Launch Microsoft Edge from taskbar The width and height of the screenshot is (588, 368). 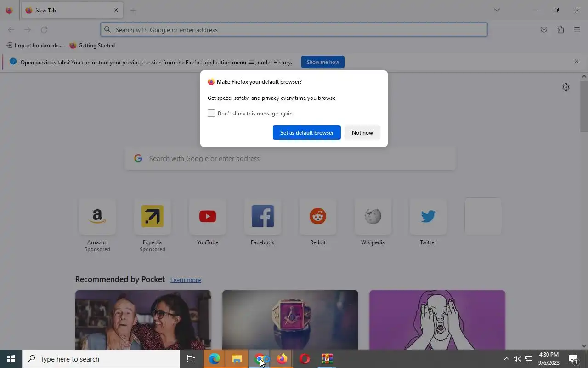[215, 359]
